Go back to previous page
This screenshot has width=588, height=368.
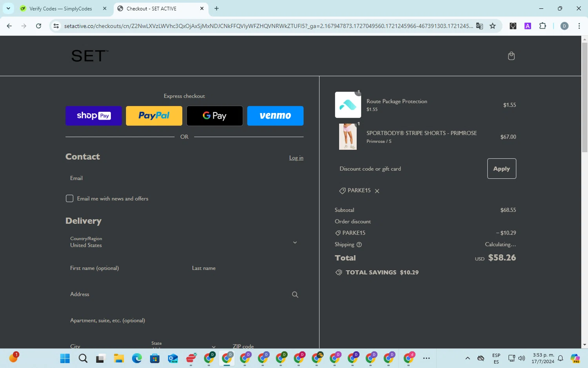9,26
